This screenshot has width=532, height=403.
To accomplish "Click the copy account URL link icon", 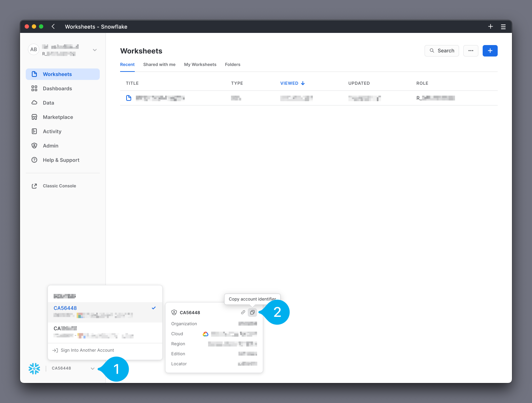I will pyautogui.click(x=243, y=312).
